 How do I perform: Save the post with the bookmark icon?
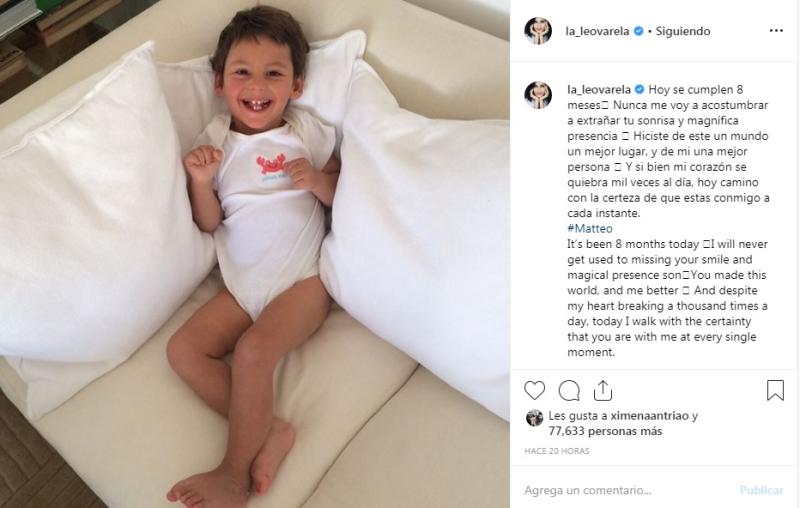point(775,390)
